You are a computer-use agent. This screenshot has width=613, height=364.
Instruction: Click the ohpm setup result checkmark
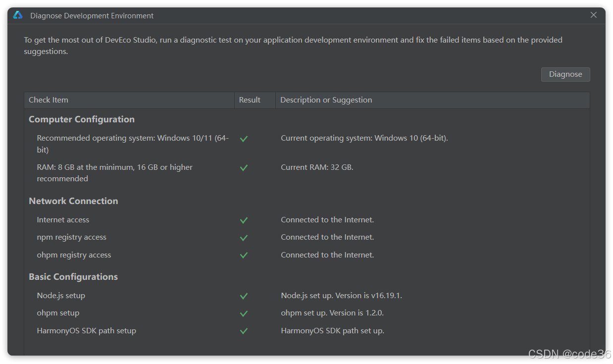244,313
